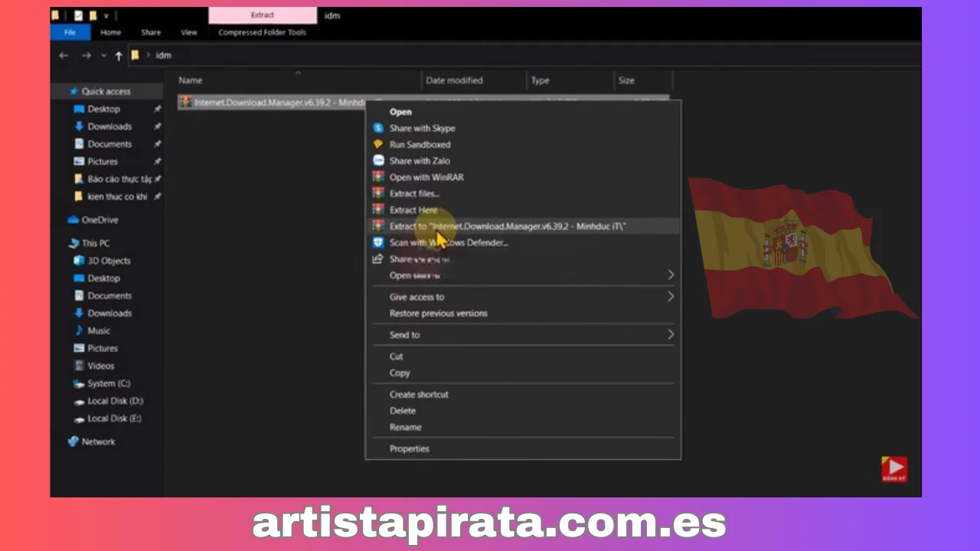Open the File ribbon tab
This screenshot has height=551, width=980.
pos(70,32)
